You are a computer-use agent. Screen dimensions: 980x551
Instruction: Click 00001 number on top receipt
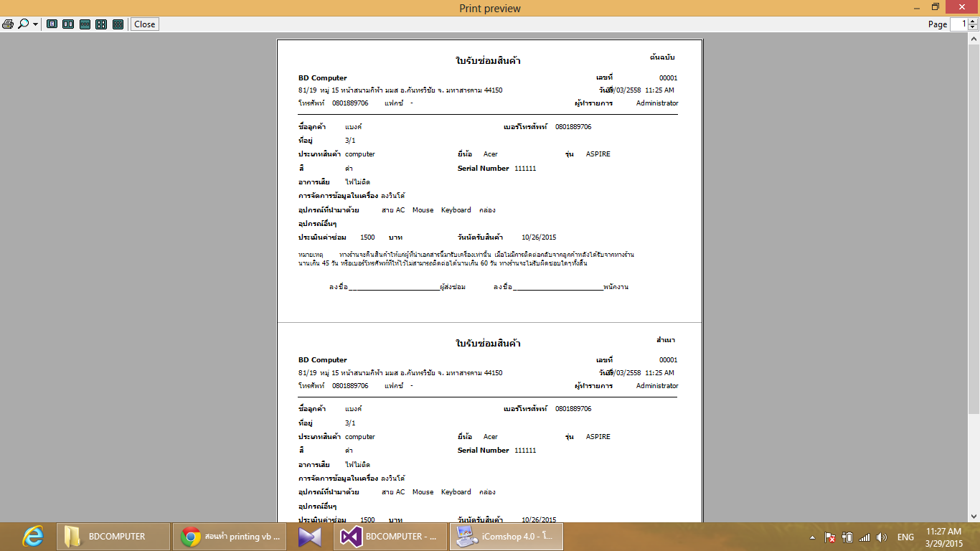click(x=668, y=77)
